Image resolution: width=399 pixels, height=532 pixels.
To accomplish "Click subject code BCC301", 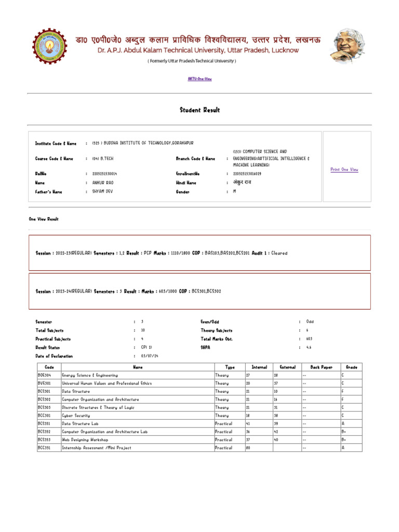I will pyautogui.click(x=44, y=416).
